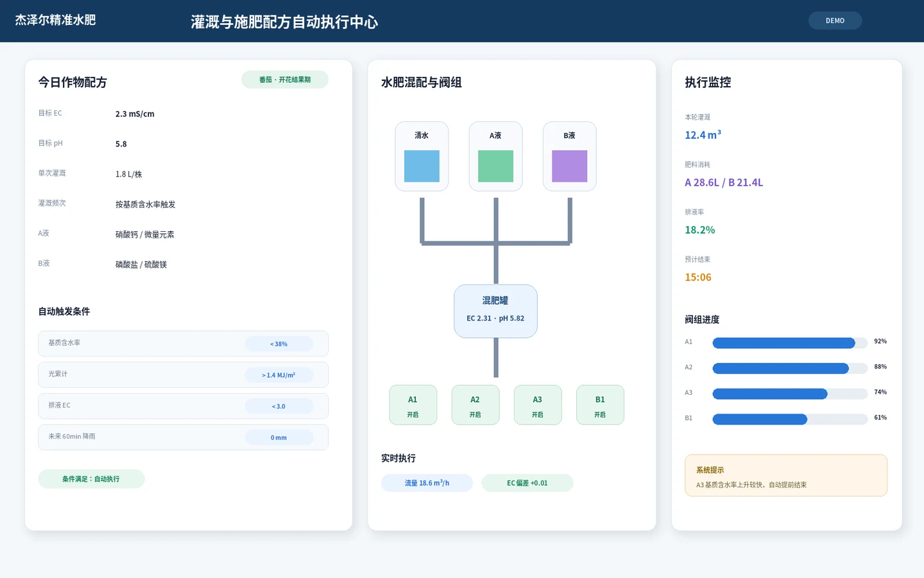Click the 61% label for B1

[880, 418]
